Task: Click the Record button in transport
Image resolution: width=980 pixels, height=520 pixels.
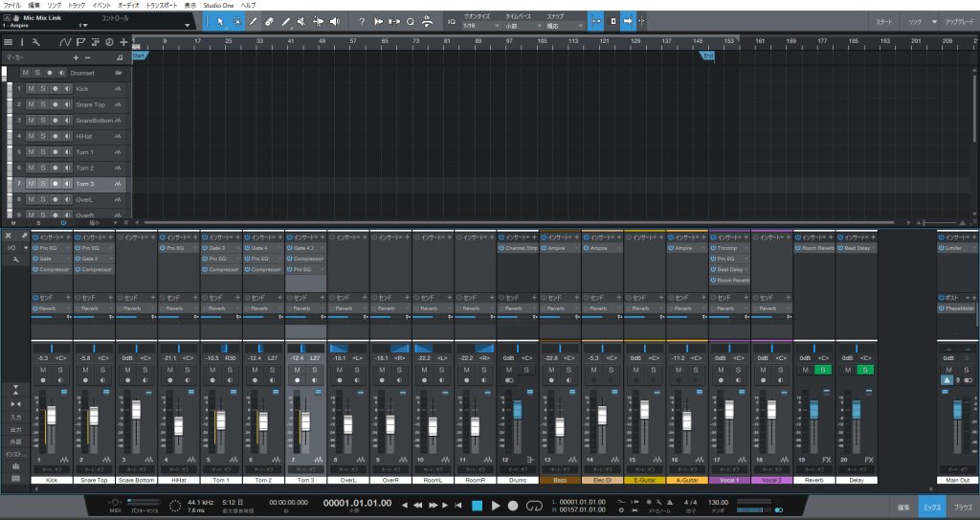Action: 513,505
